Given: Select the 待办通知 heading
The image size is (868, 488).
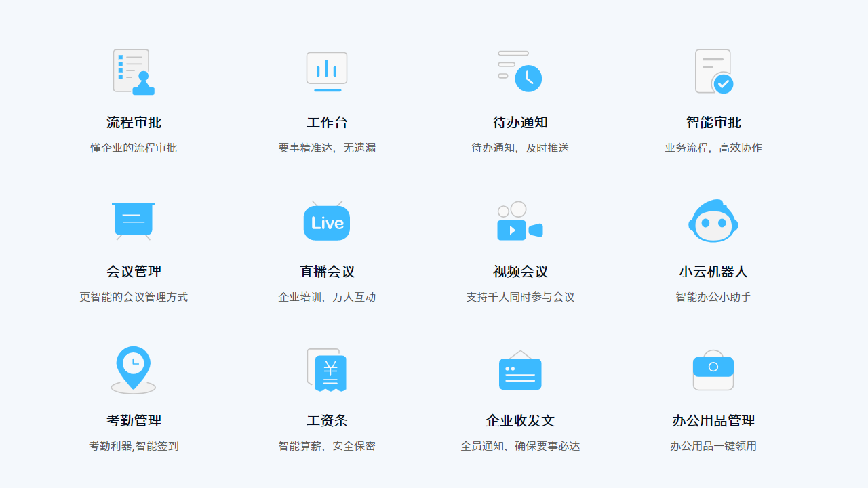Looking at the screenshot, I should tap(520, 123).
